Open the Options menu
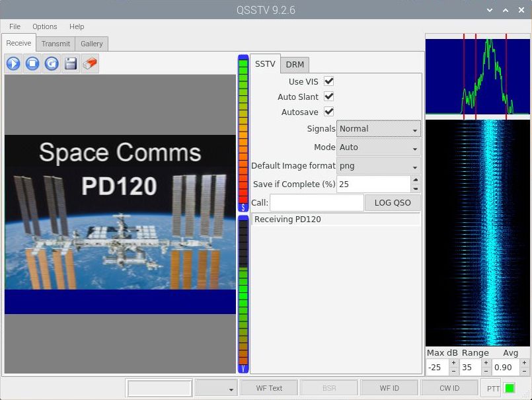 [x=45, y=26]
